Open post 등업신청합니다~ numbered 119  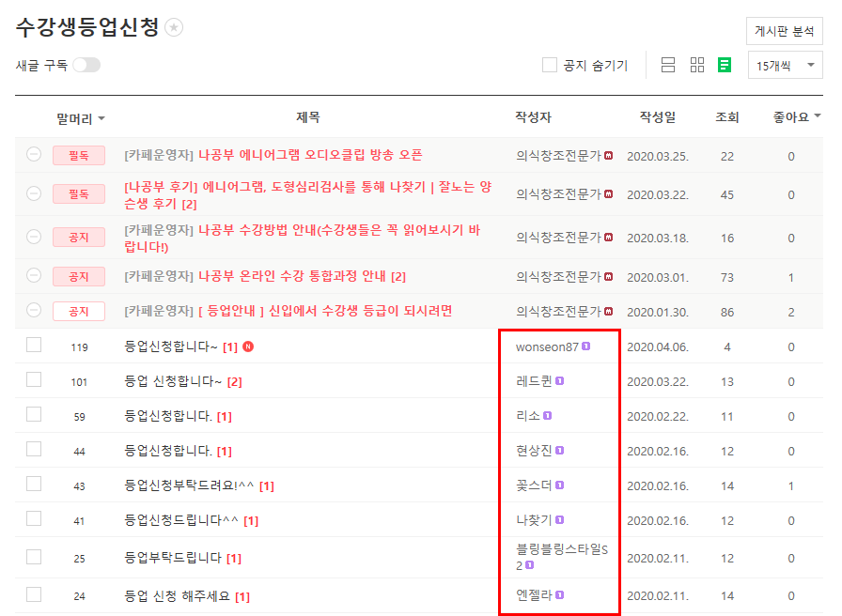click(x=171, y=346)
